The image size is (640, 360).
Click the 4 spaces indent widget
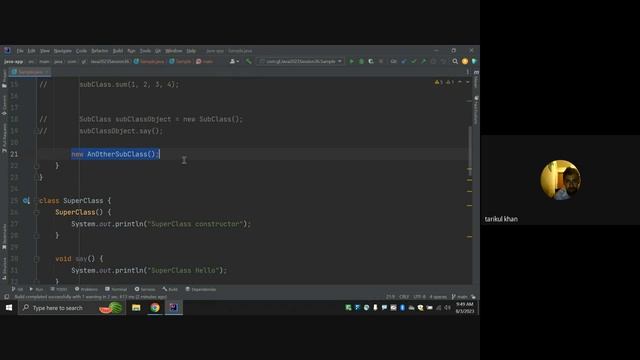(x=438, y=297)
